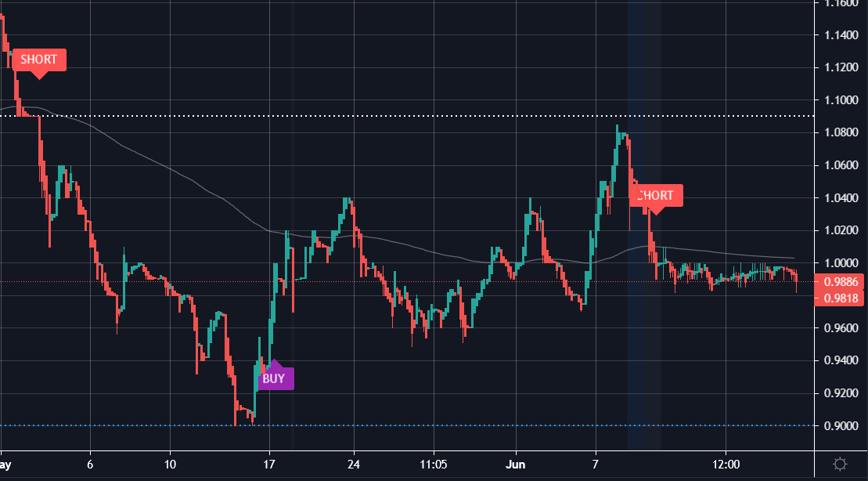This screenshot has height=481, width=868.
Task: Click the 1.0800 price axis value
Action: pyautogui.click(x=841, y=133)
